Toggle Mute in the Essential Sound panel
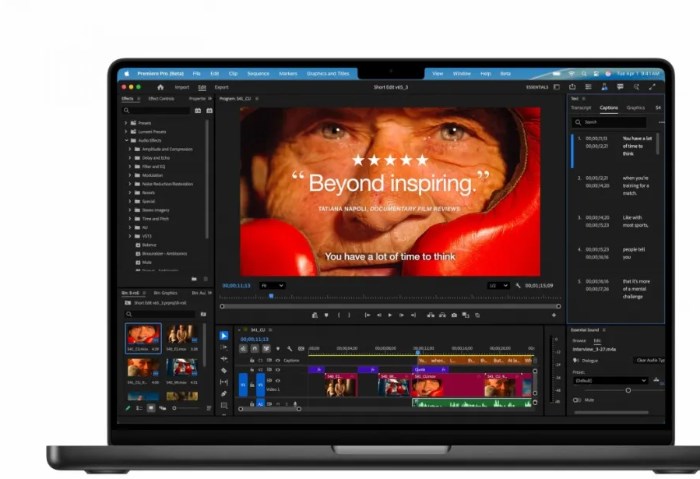Screen dimensions: 700x479 [577, 399]
